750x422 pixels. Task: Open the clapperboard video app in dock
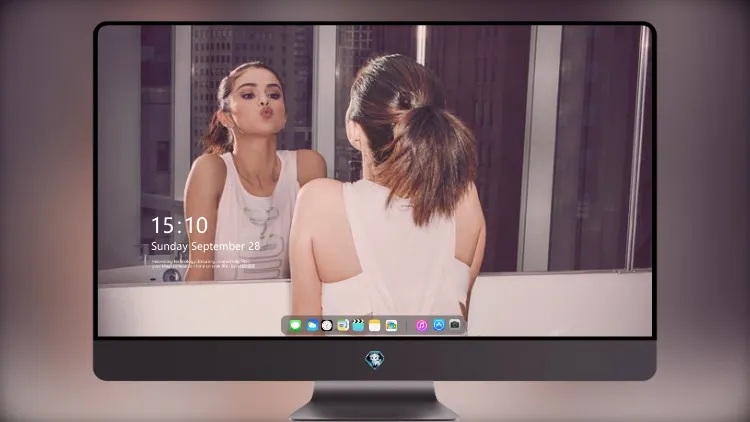pos(358,325)
